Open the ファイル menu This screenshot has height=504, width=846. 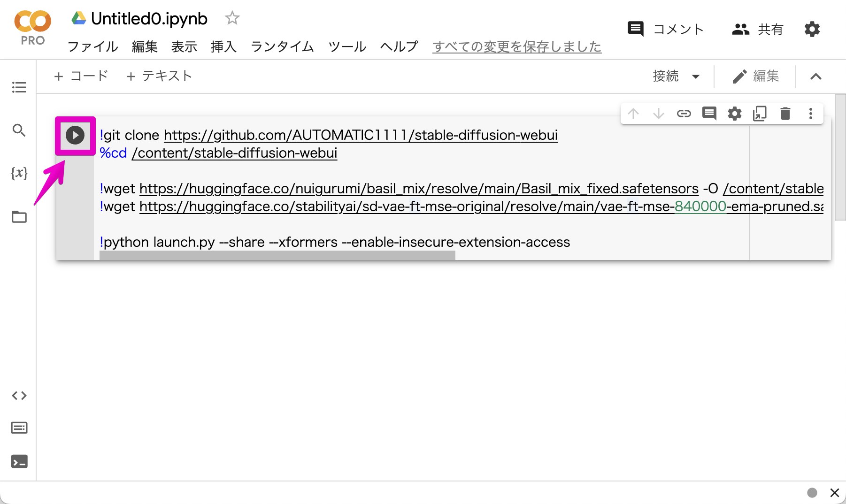pos(92,46)
